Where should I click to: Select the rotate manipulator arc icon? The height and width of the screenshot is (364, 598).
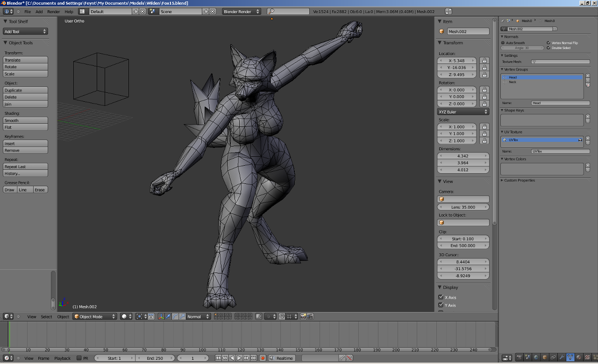tap(175, 316)
